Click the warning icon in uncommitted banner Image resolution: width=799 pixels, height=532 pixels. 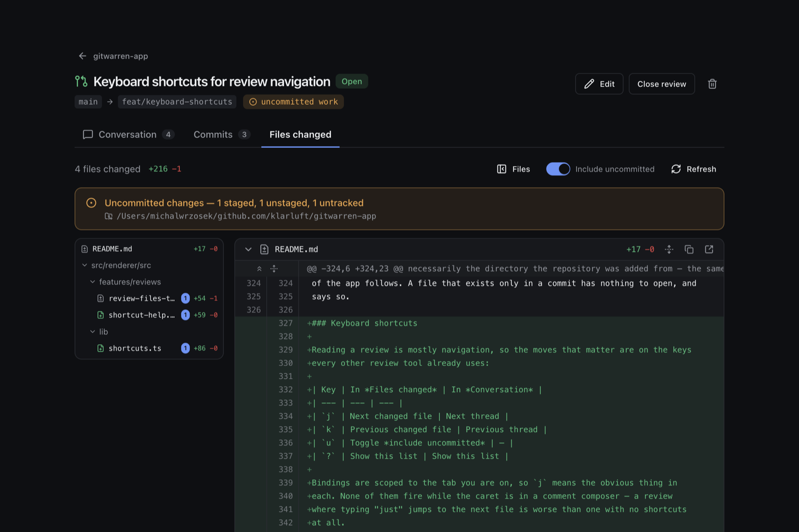click(x=91, y=203)
